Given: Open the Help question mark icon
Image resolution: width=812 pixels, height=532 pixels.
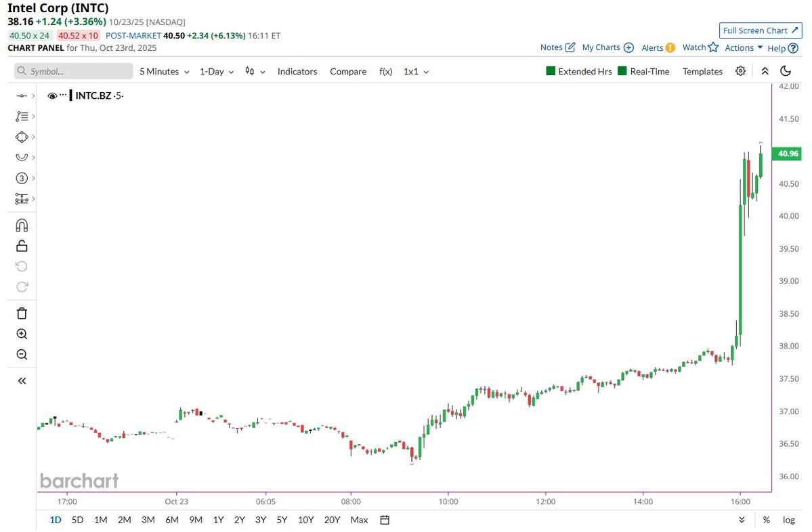Looking at the screenshot, I should pos(793,48).
